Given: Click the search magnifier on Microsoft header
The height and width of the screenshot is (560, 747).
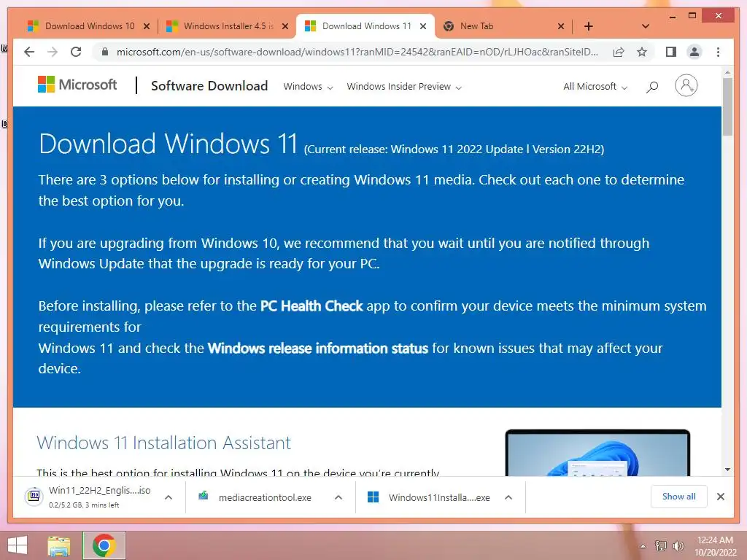Looking at the screenshot, I should tap(651, 87).
